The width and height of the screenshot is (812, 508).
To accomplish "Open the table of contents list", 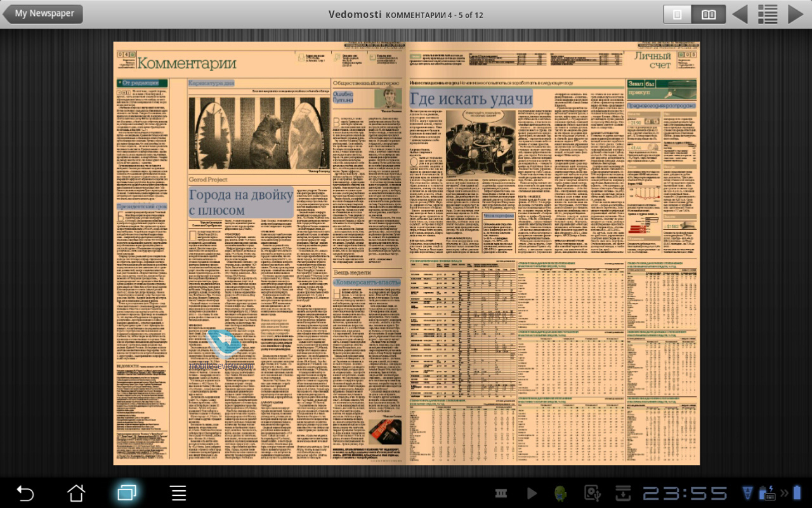I will (x=768, y=14).
